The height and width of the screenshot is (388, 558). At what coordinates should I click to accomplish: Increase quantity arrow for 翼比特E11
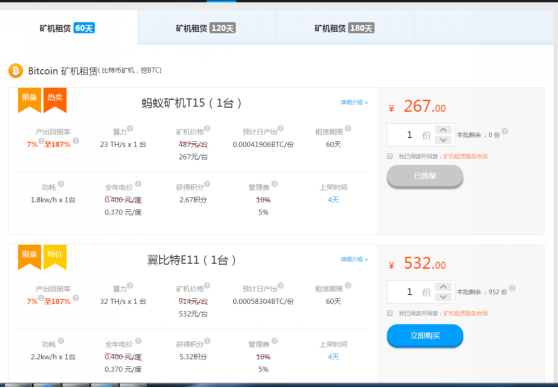tap(443, 287)
